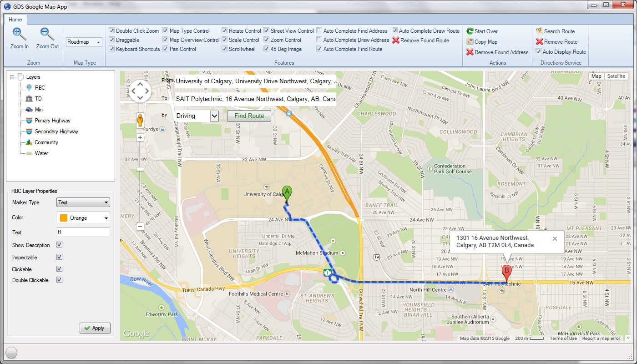Click the Zoom In magnifier icon
The width and height of the screenshot is (637, 364).
(19, 34)
